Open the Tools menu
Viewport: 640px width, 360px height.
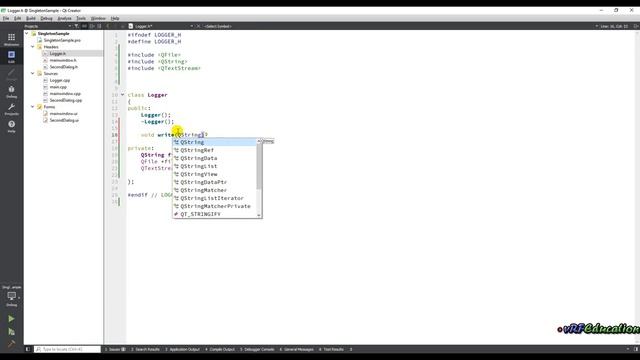click(81, 18)
